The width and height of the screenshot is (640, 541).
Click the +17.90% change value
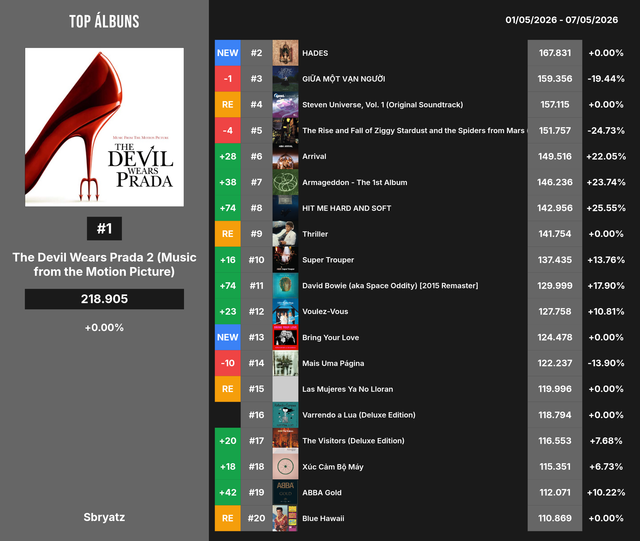coord(606,286)
